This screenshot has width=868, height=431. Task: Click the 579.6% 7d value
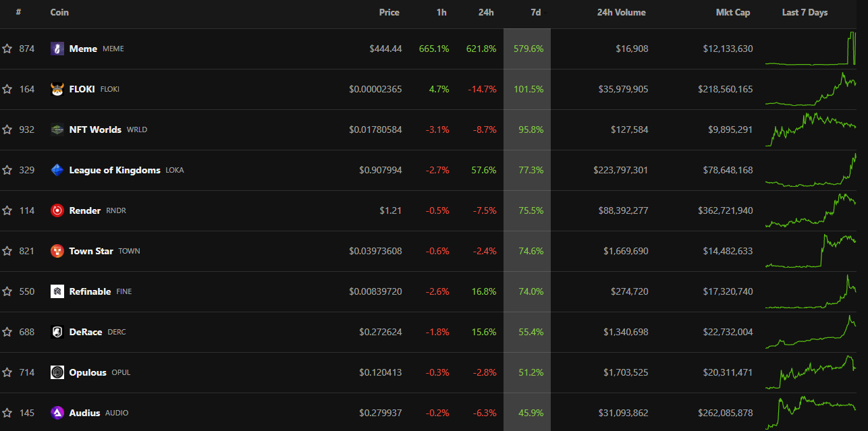pos(528,49)
